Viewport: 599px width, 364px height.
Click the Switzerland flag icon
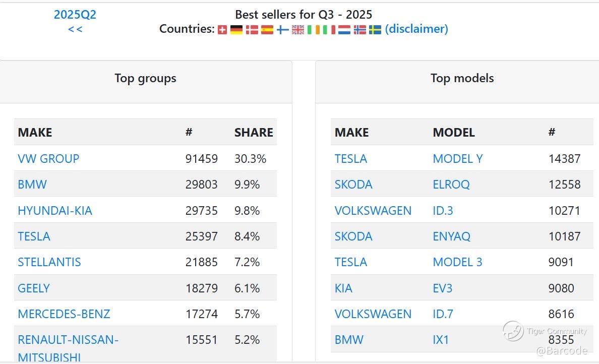click(222, 30)
